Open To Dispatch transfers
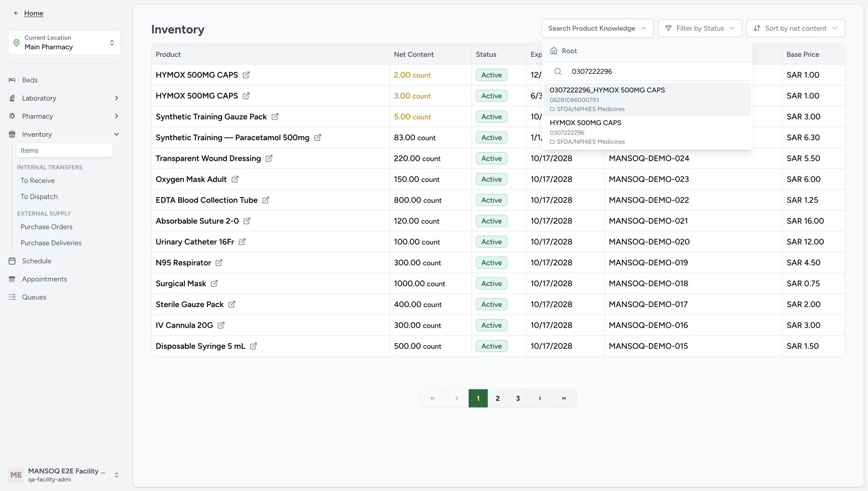 point(39,197)
